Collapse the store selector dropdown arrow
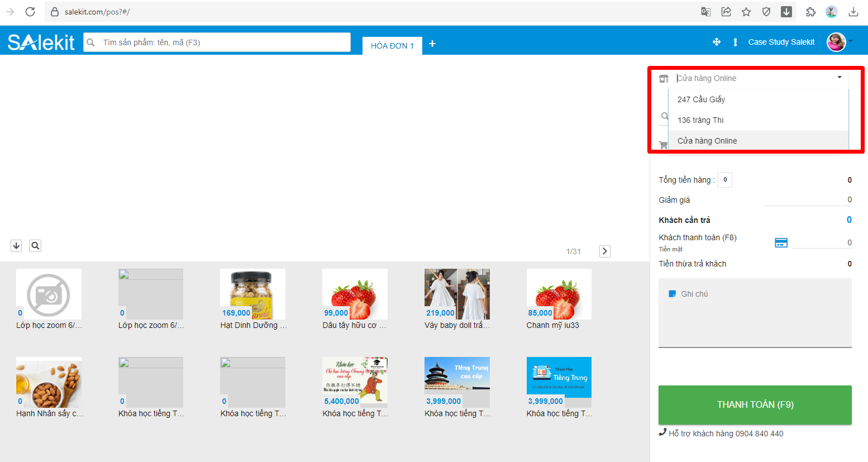Screen dimensions: 868x462 [839, 78]
